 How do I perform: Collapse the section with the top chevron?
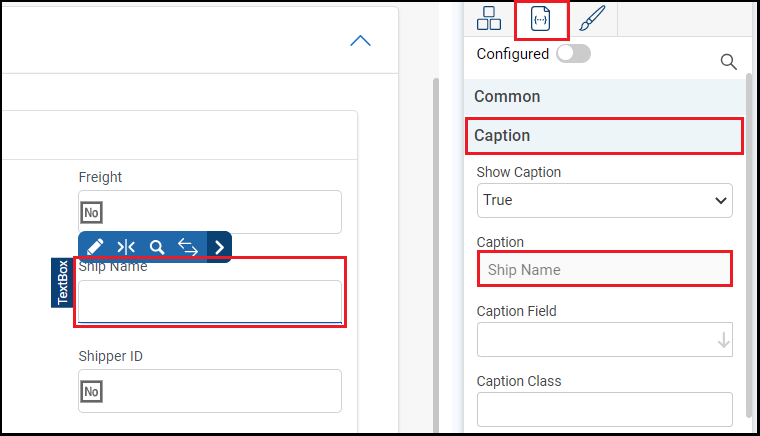(x=360, y=41)
